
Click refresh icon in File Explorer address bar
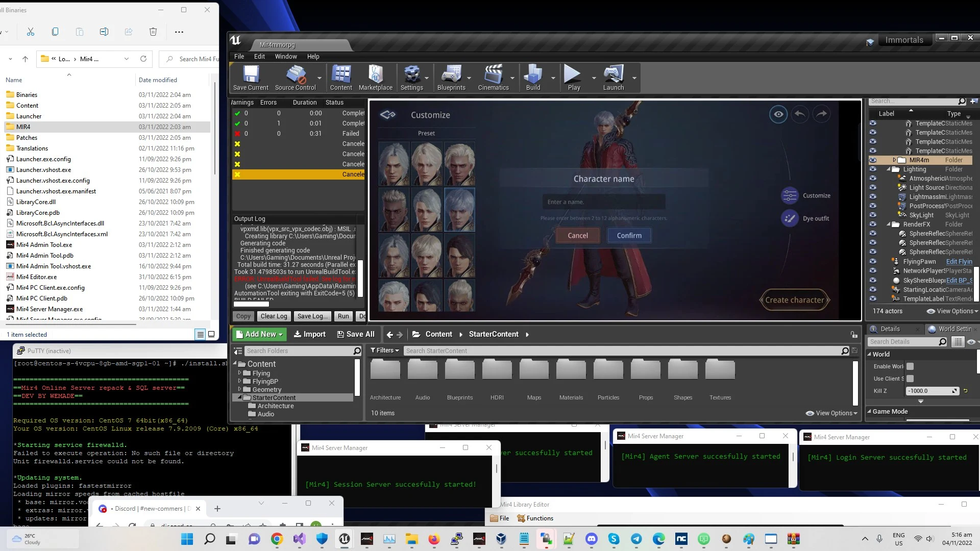[143, 59]
